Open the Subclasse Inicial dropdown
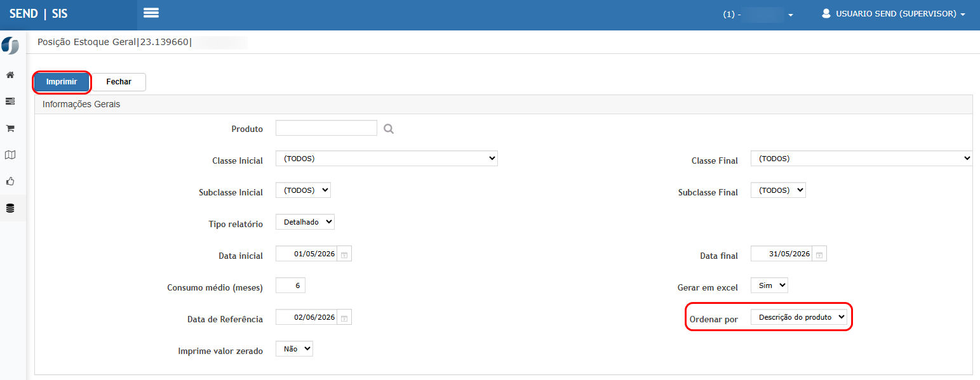This screenshot has height=380, width=980. [x=303, y=190]
